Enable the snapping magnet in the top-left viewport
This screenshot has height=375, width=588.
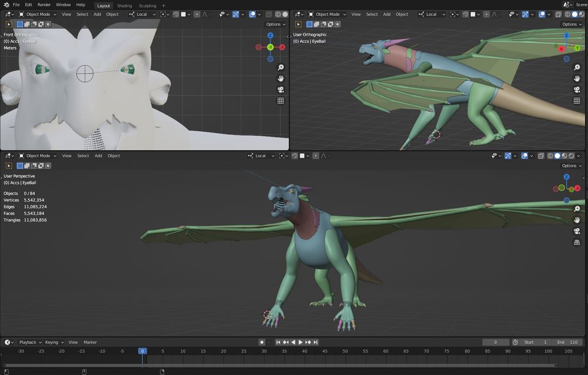tap(175, 14)
